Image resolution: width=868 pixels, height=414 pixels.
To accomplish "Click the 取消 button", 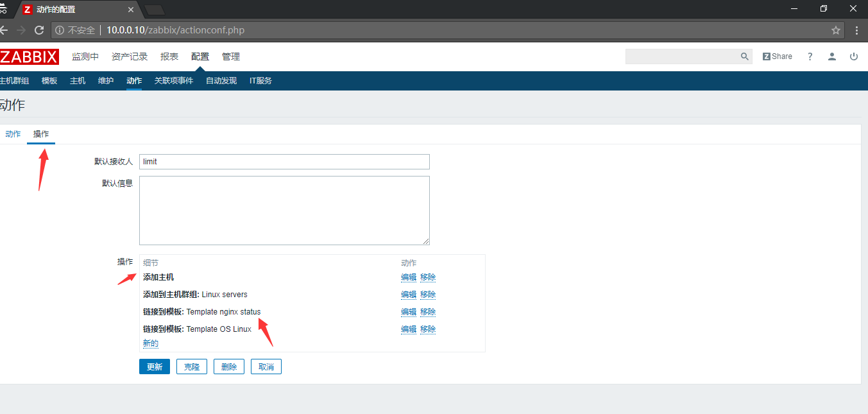I will pyautogui.click(x=266, y=367).
